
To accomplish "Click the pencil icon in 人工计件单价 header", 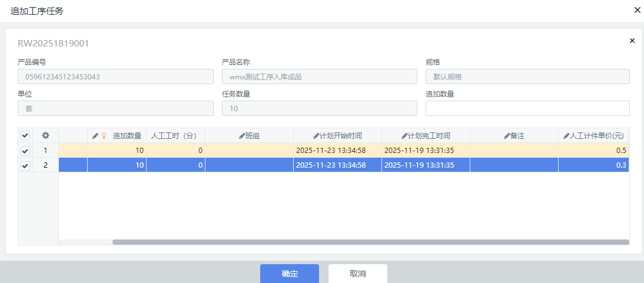I will point(566,136).
